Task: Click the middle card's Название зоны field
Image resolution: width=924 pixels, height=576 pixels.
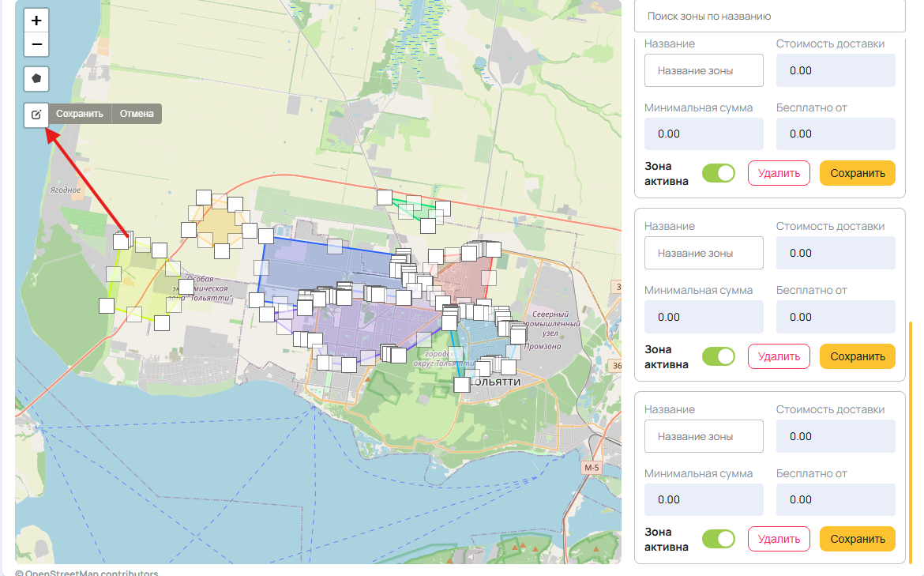Action: [x=704, y=253]
